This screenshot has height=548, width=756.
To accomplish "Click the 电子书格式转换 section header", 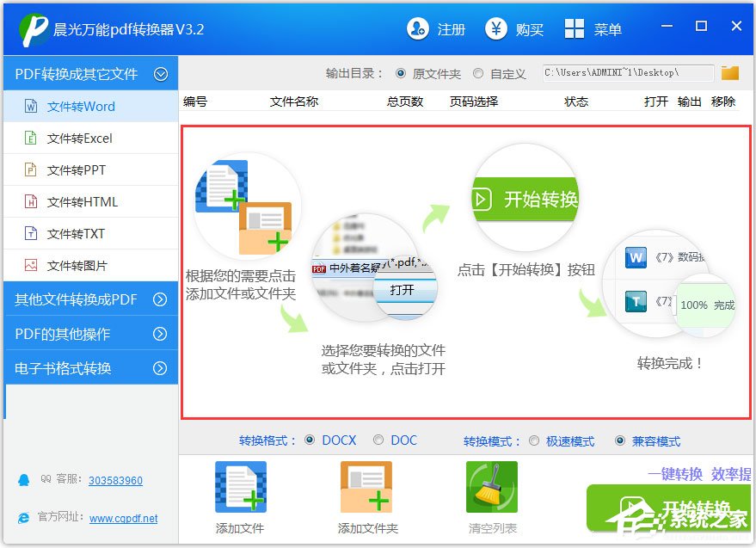I will 90,368.
